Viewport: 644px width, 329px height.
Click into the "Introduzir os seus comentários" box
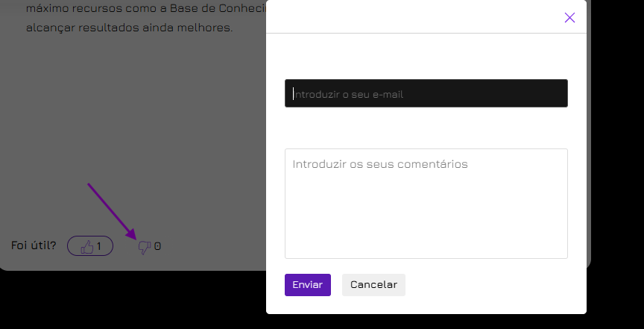[x=426, y=203]
